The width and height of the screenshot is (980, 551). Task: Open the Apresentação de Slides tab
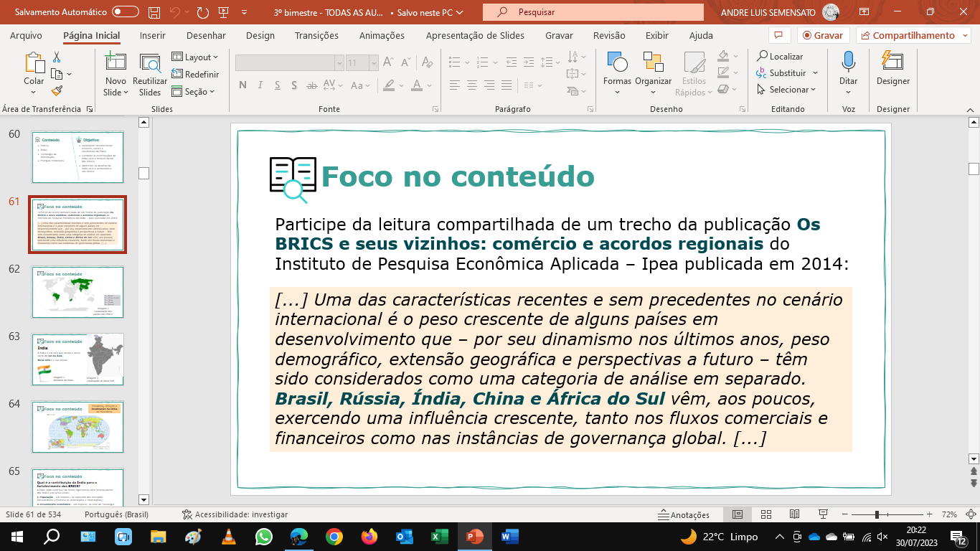(475, 35)
